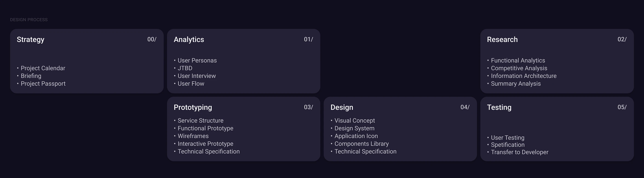Click the Briefing item under Strategy
Viewport: 644px width, 178px height.
point(31,76)
